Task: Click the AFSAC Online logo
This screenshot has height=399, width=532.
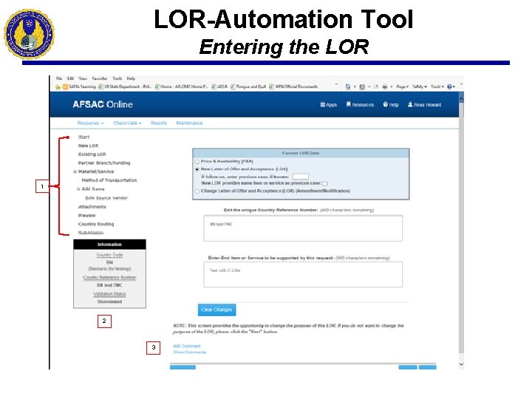Action: (103, 104)
